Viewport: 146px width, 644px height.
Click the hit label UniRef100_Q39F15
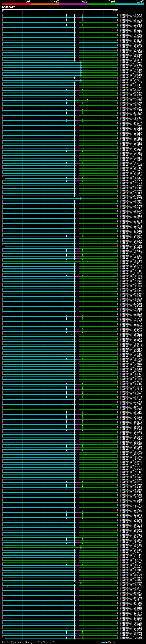coord(131,263)
